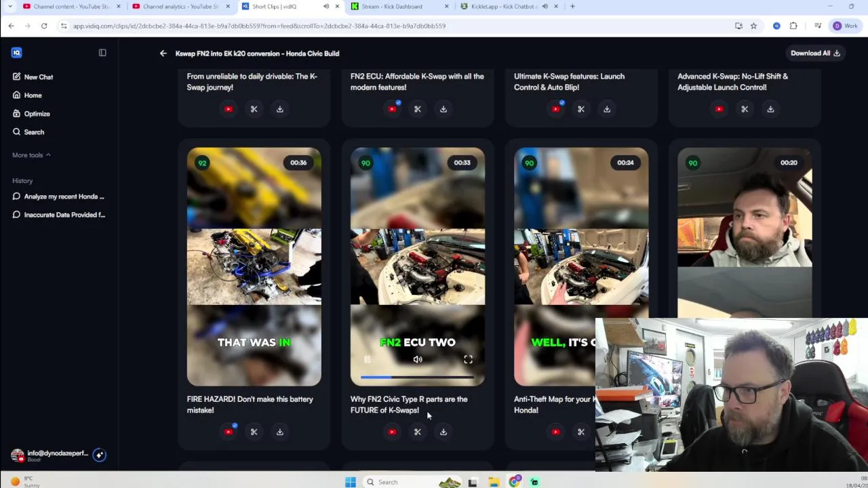Image resolution: width=868 pixels, height=488 pixels.
Task: Switch to 'Stream - Kick Dashboard' tab
Action: (x=399, y=7)
